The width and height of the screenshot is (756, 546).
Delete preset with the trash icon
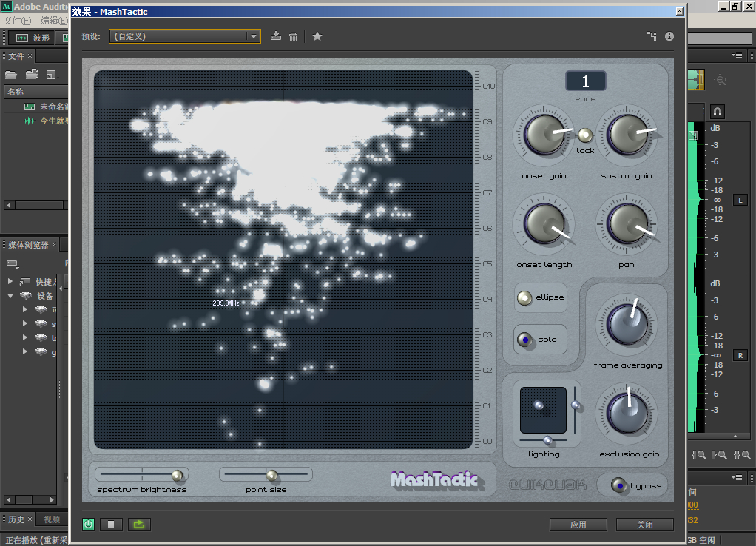(x=293, y=37)
